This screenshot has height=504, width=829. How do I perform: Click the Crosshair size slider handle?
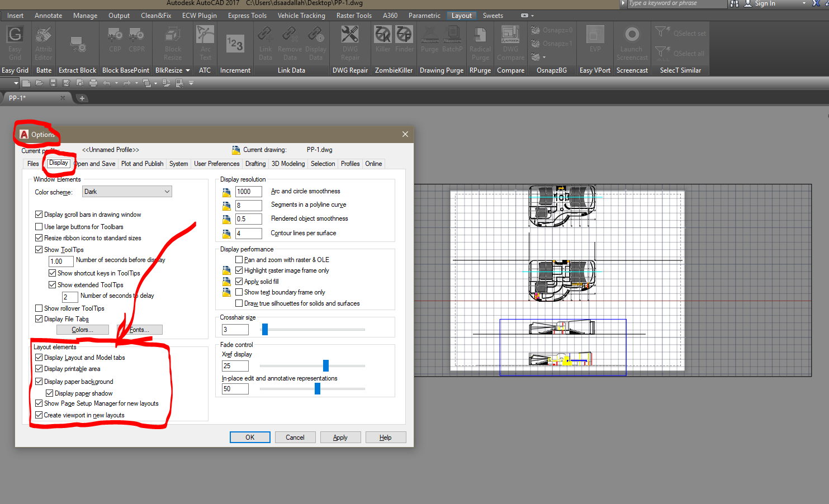(265, 330)
